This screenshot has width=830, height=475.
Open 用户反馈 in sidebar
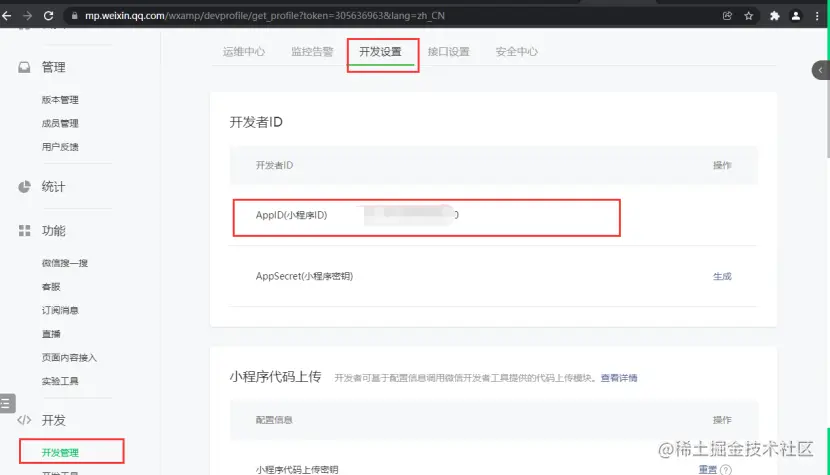click(x=60, y=147)
